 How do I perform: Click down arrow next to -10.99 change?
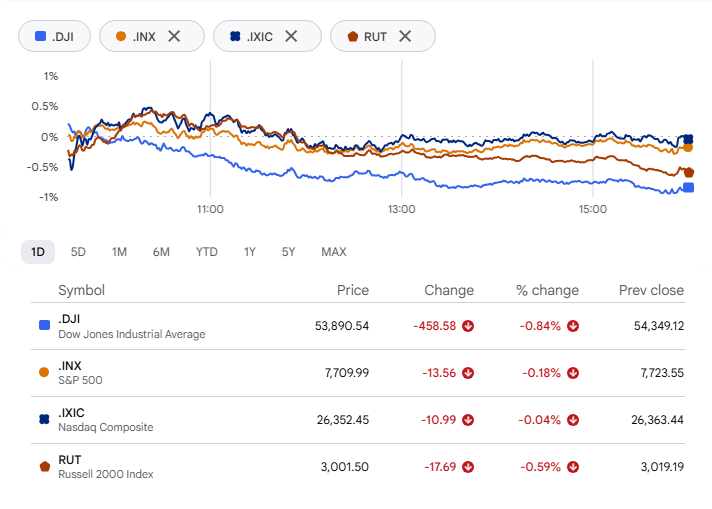[x=468, y=420]
